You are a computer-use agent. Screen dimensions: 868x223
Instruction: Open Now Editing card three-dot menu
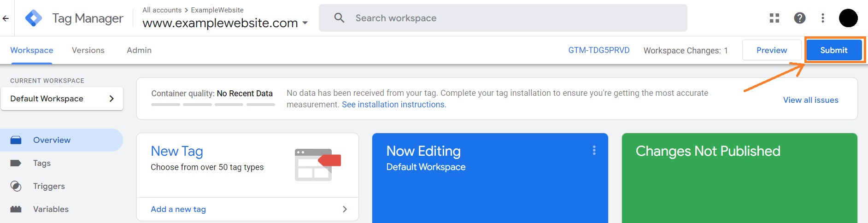(x=594, y=150)
